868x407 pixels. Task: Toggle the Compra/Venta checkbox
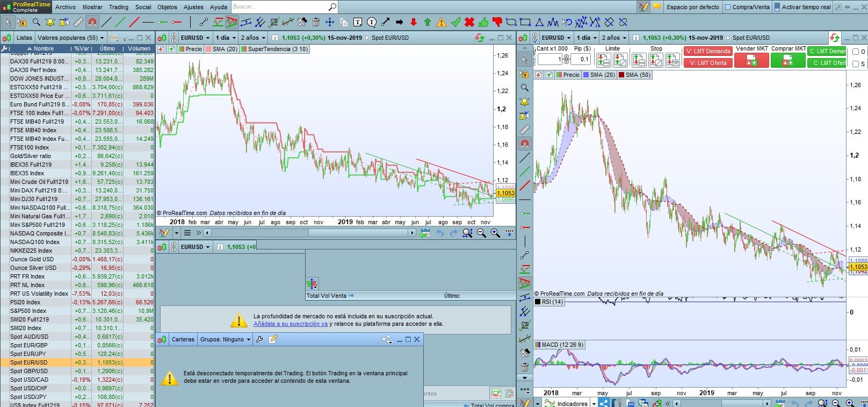(x=728, y=7)
